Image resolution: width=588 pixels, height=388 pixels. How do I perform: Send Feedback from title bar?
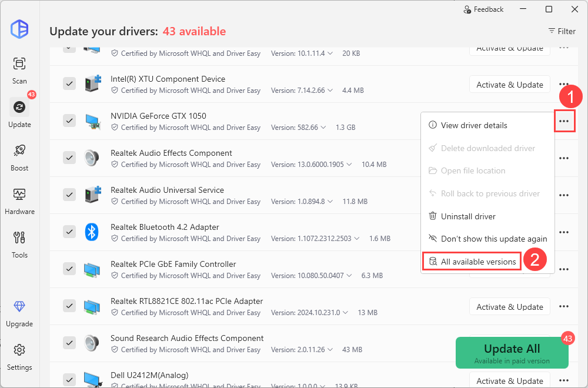click(483, 9)
